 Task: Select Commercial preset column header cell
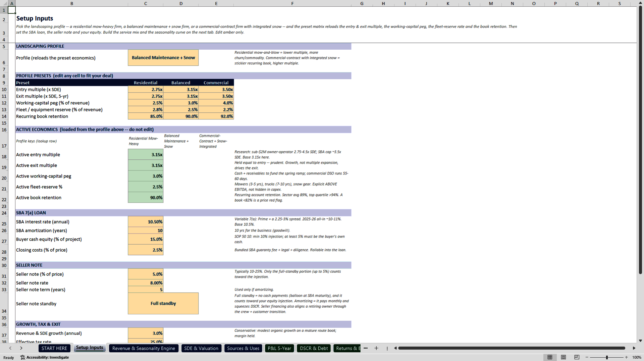tap(216, 83)
